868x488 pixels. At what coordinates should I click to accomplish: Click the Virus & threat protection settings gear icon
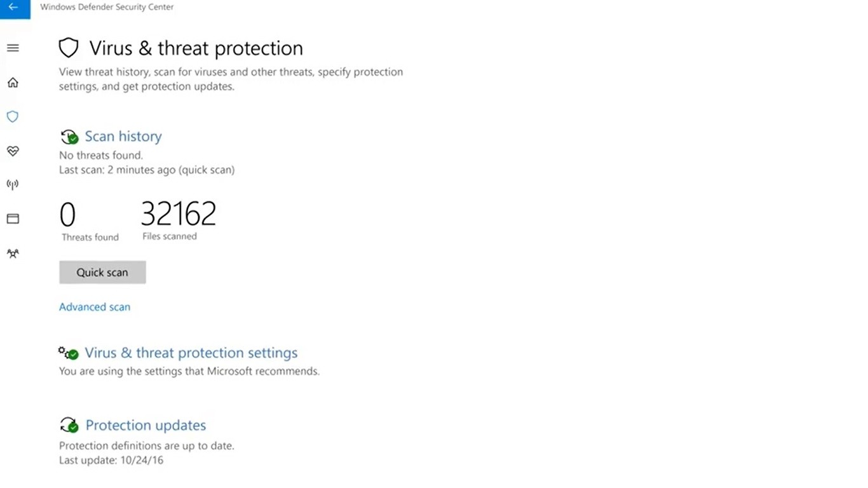67,353
